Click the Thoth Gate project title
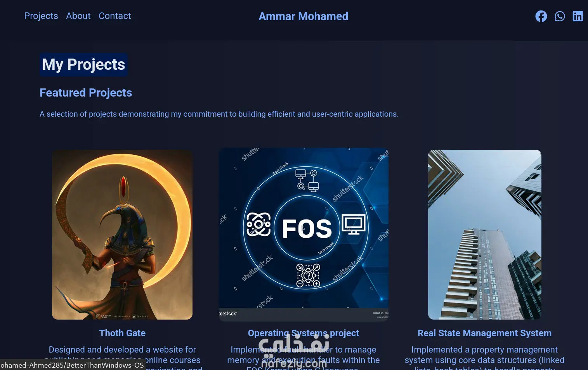Image resolution: width=588 pixels, height=370 pixels. point(122,333)
